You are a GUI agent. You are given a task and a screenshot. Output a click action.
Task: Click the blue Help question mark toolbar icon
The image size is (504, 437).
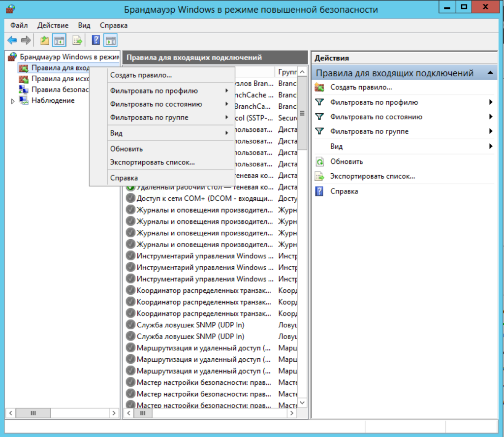point(96,40)
